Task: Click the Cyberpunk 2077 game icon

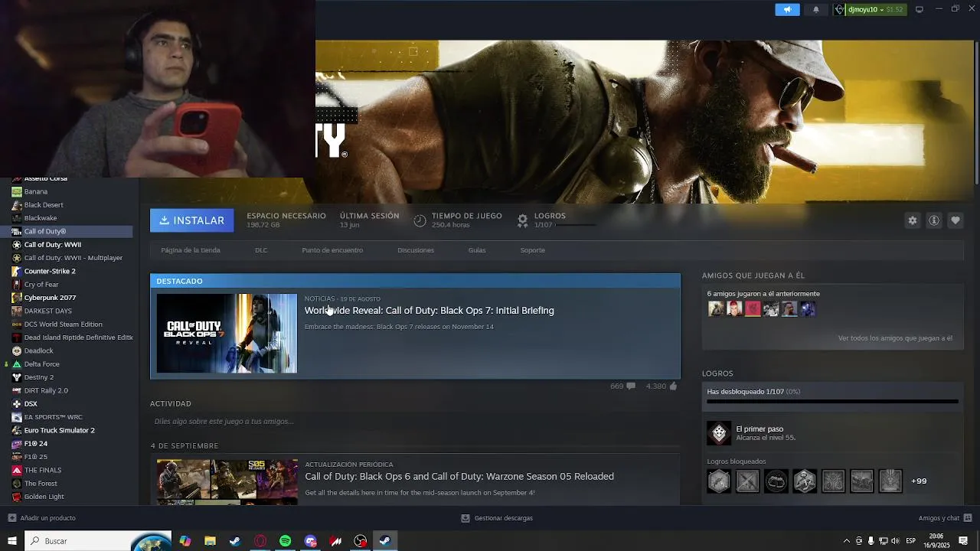Action: coord(17,298)
